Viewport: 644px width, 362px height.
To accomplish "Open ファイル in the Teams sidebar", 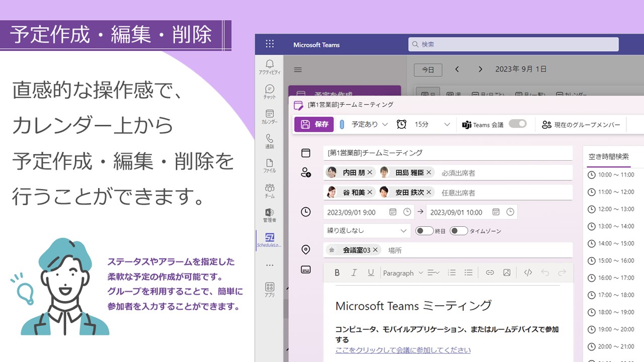I will [x=270, y=165].
